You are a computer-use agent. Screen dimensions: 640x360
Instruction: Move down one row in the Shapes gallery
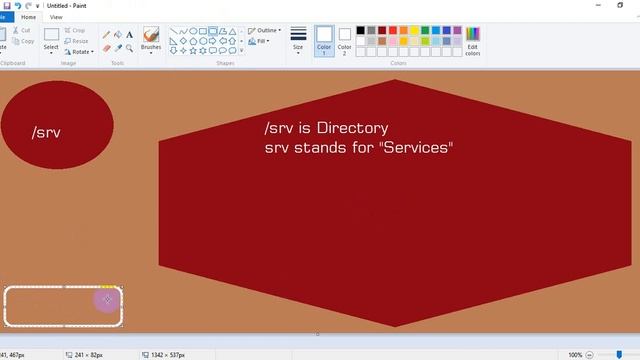pyautogui.click(x=242, y=41)
